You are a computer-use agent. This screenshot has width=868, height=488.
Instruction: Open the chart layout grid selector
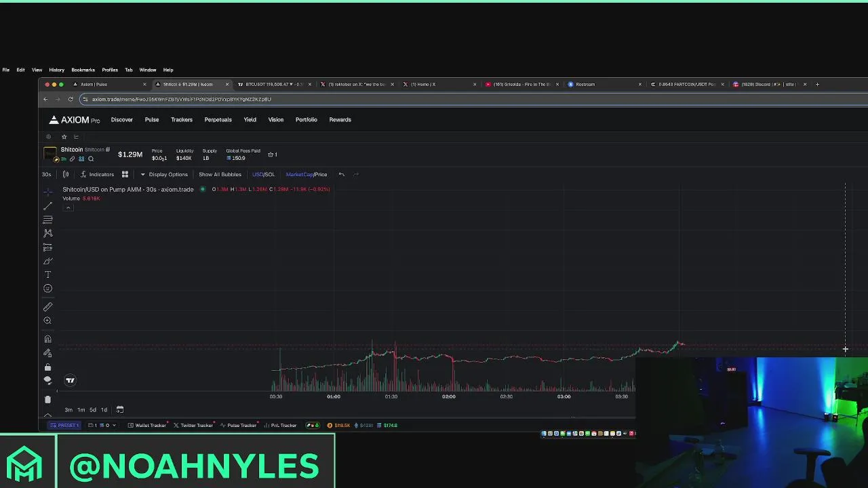point(125,174)
